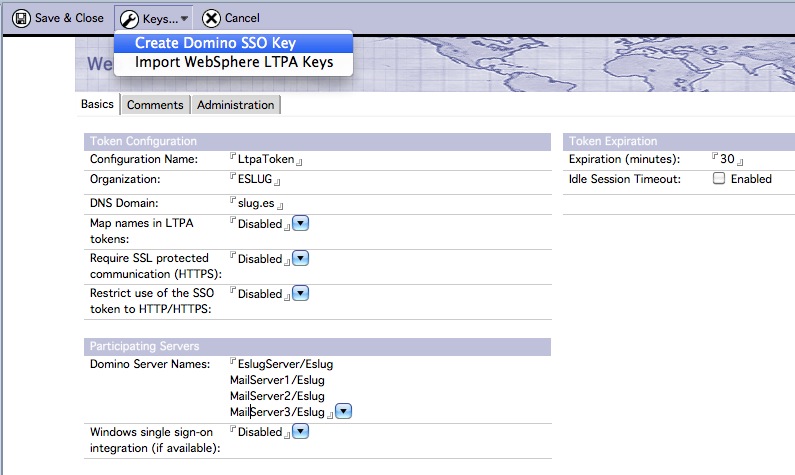This screenshot has width=795, height=475.
Task: Open Windows single sign-on integration dropdown
Action: [x=301, y=431]
